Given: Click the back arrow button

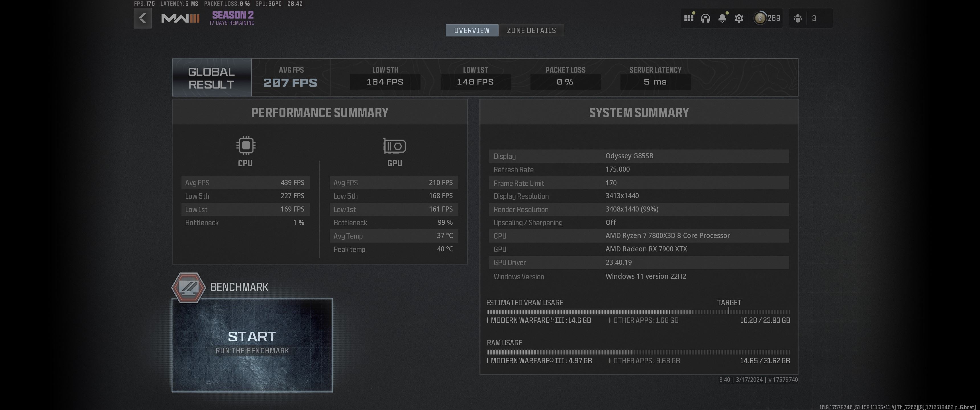Looking at the screenshot, I should 143,18.
